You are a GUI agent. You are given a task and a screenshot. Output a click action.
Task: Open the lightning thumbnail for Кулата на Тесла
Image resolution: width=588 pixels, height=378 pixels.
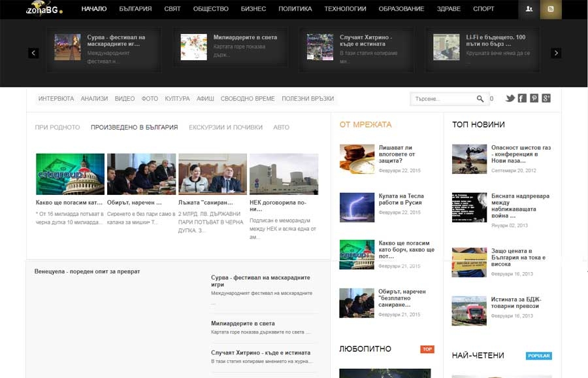click(x=357, y=207)
